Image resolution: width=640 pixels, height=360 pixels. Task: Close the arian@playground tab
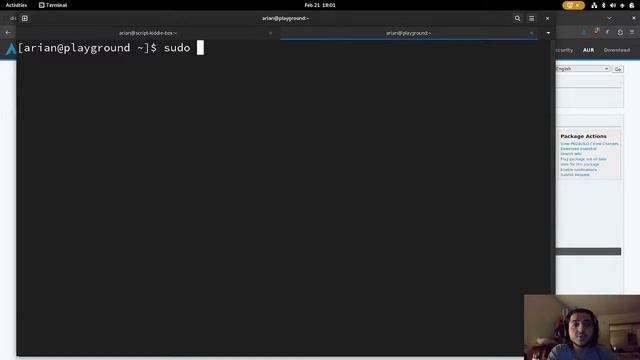[531, 33]
